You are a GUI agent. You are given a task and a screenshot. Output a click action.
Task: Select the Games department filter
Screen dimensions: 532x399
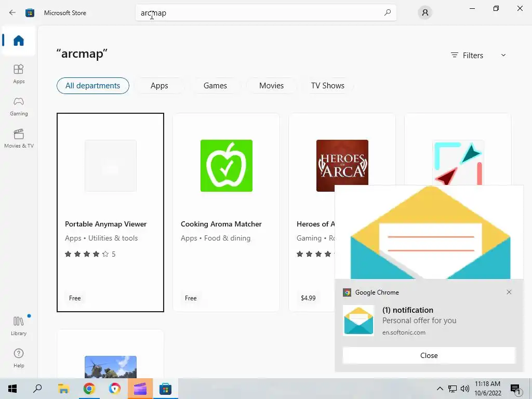tap(215, 86)
